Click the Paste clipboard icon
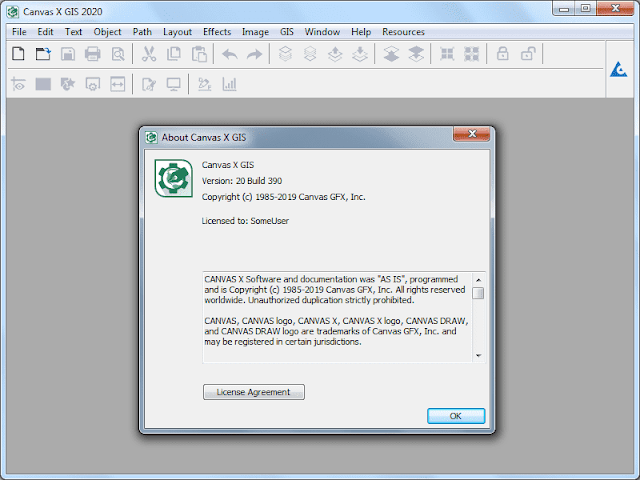640x480 pixels. point(199,53)
